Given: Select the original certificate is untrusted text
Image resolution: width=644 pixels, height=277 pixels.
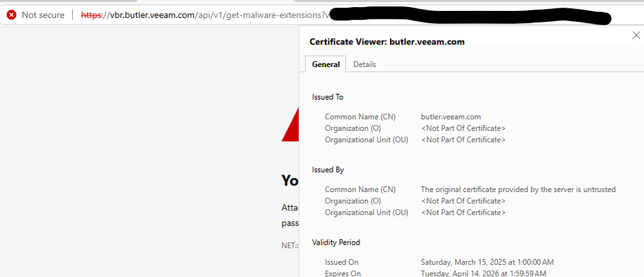Looking at the screenshot, I should point(518,189).
